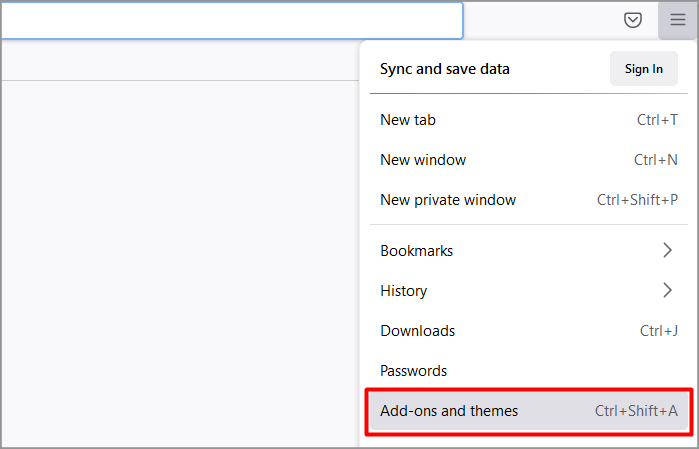The width and height of the screenshot is (699, 449).
Task: Open the History menu label
Action: pyautogui.click(x=404, y=290)
